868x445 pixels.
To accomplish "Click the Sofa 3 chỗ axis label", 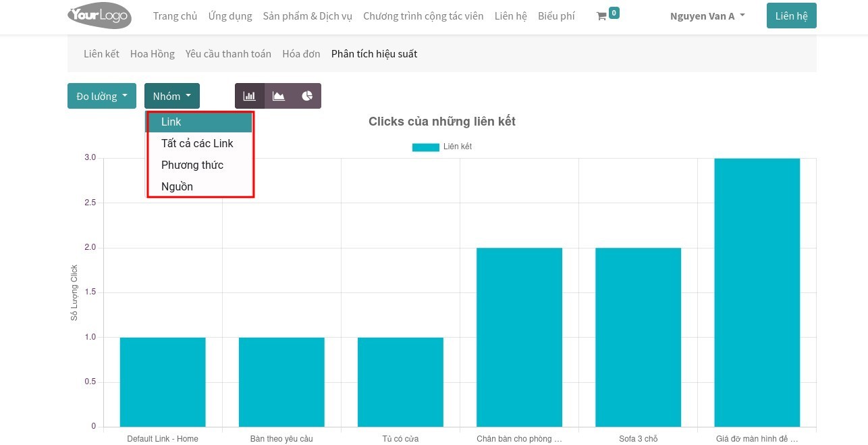I will coord(638,439).
